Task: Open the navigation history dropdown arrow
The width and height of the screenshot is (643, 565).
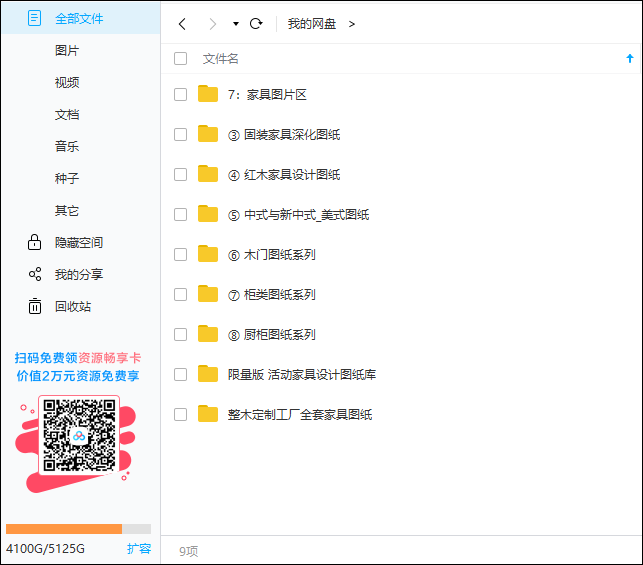Action: click(236, 24)
